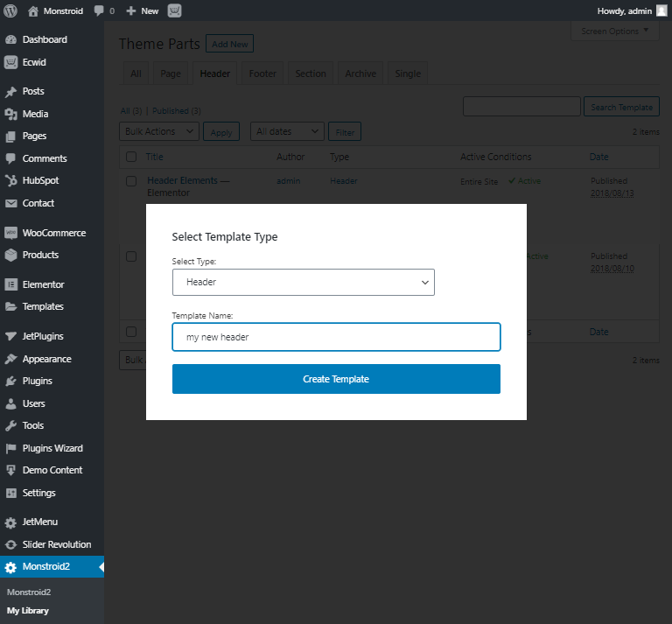Click the Plugins Wizard flag icon

tap(11, 449)
